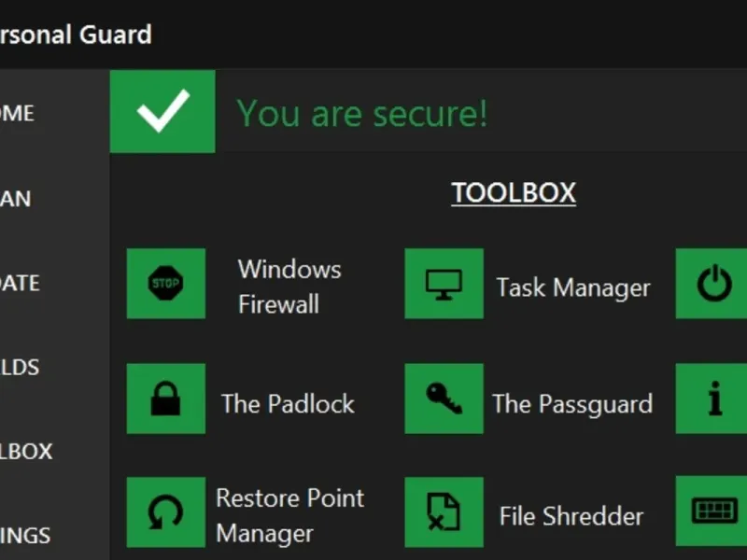The image size is (747, 560).
Task: Select the Shields sidebar item
Action: point(19,367)
